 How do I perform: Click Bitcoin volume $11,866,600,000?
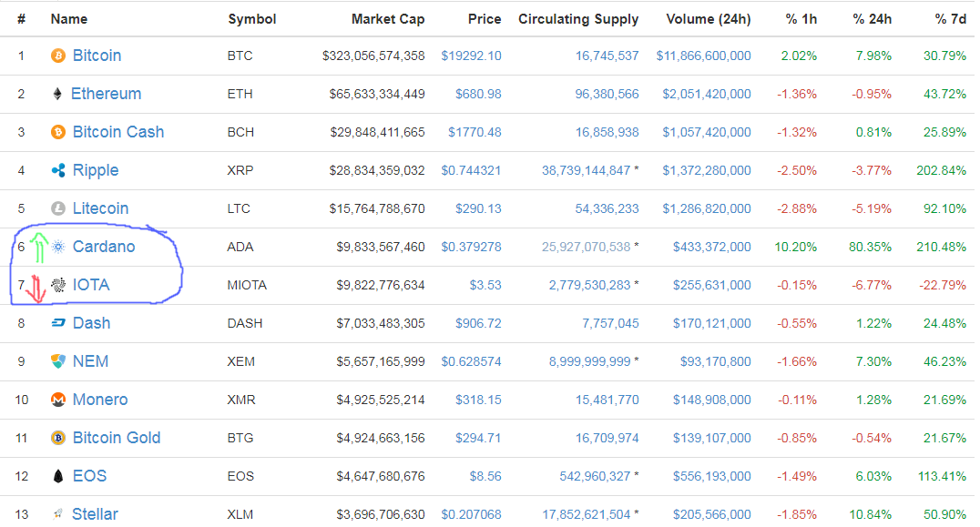pos(704,56)
